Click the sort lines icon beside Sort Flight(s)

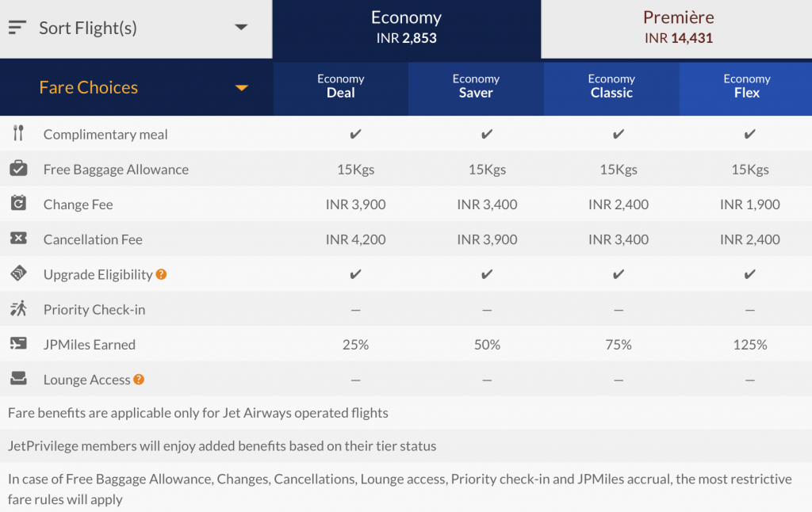(17, 28)
